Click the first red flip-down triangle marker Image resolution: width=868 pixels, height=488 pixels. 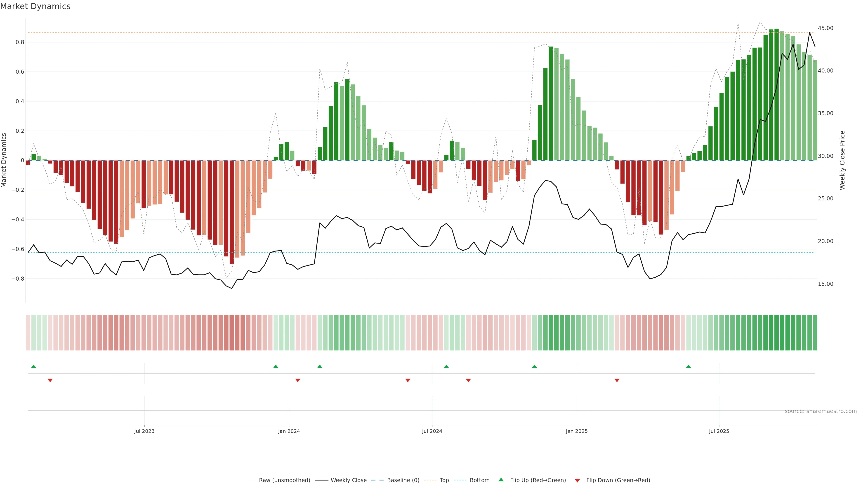50,380
